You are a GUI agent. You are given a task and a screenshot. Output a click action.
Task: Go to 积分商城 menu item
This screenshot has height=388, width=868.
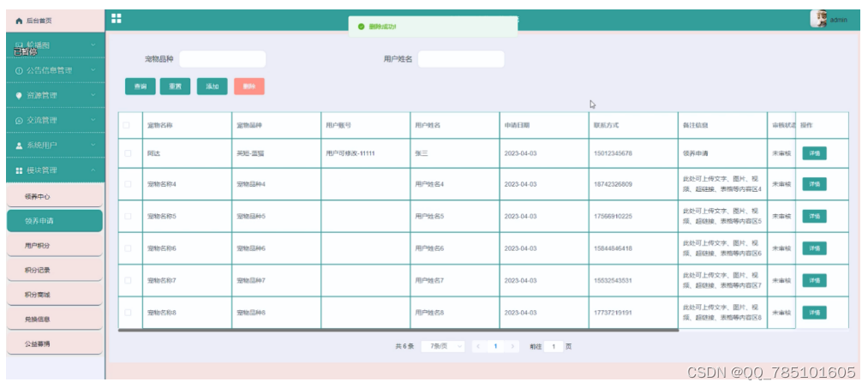[38, 295]
